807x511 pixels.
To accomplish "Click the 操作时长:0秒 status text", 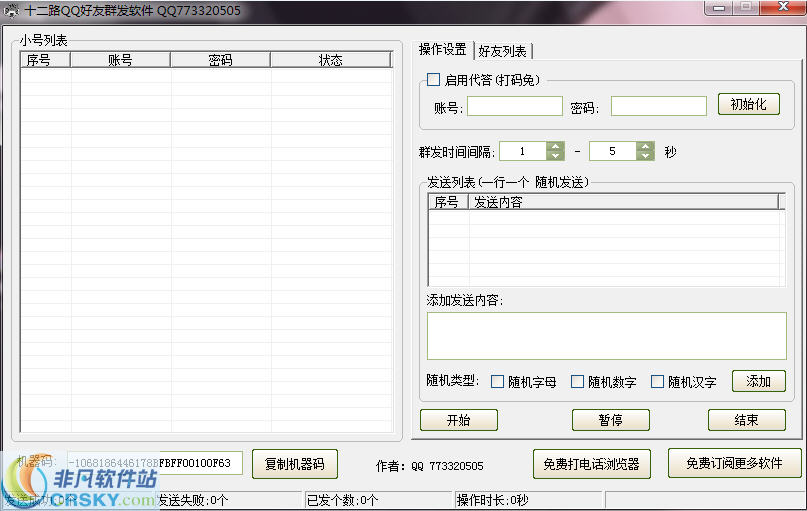I will pyautogui.click(x=493, y=500).
